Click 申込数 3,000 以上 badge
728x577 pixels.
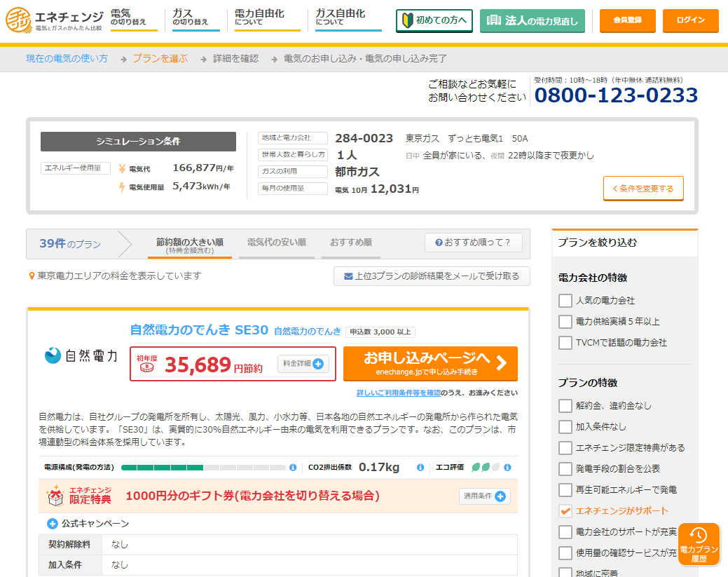click(380, 332)
